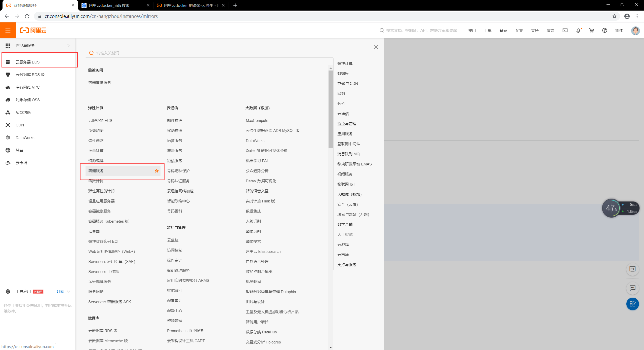
Task: Open the floating chat feedback icon
Action: pos(632,288)
